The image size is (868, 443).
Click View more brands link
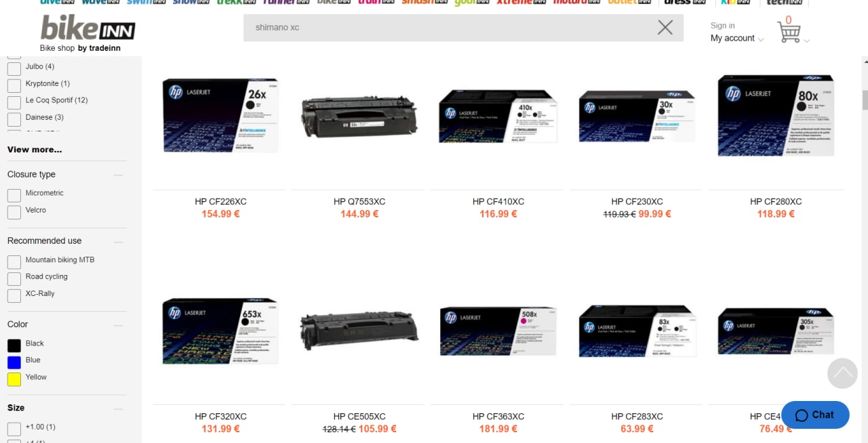[x=35, y=150]
